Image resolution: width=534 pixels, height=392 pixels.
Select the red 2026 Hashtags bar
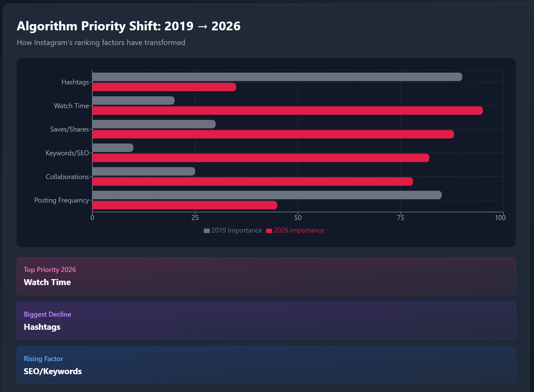pyautogui.click(x=164, y=87)
